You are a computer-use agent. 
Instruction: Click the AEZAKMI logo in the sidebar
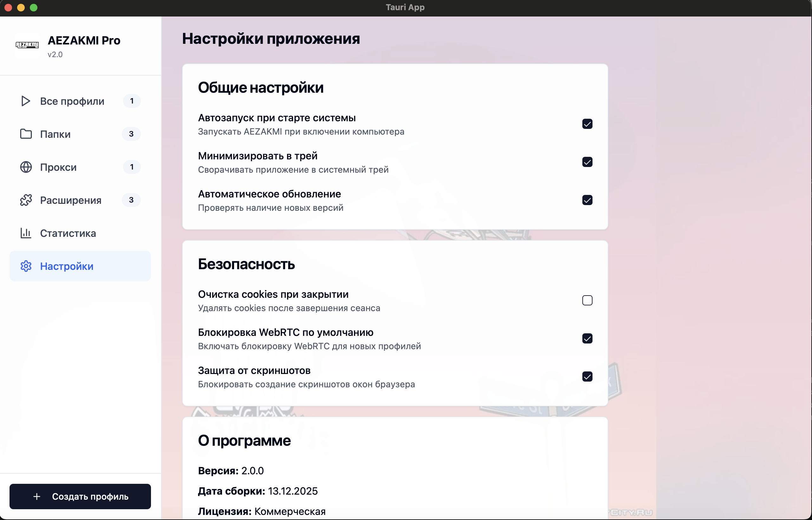[27, 45]
